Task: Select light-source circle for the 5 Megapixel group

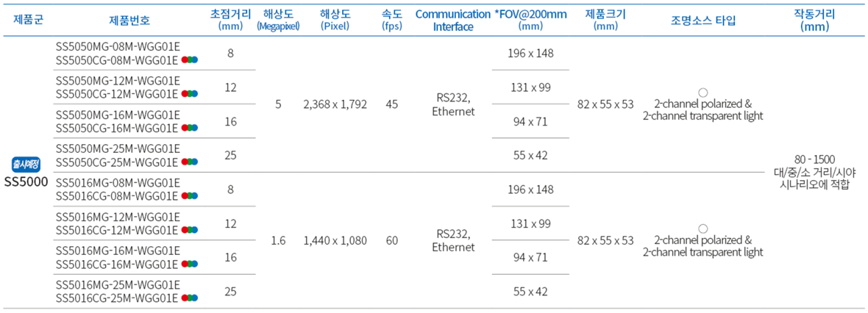Action: point(702,93)
